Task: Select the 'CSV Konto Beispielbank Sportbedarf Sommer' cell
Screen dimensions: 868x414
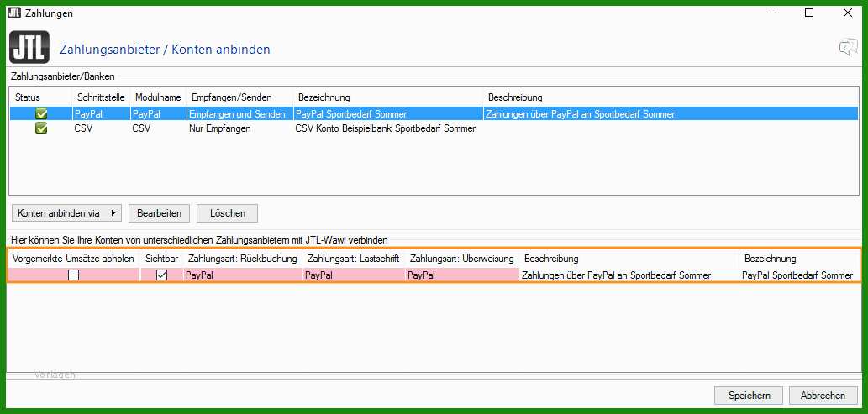Action: click(386, 129)
